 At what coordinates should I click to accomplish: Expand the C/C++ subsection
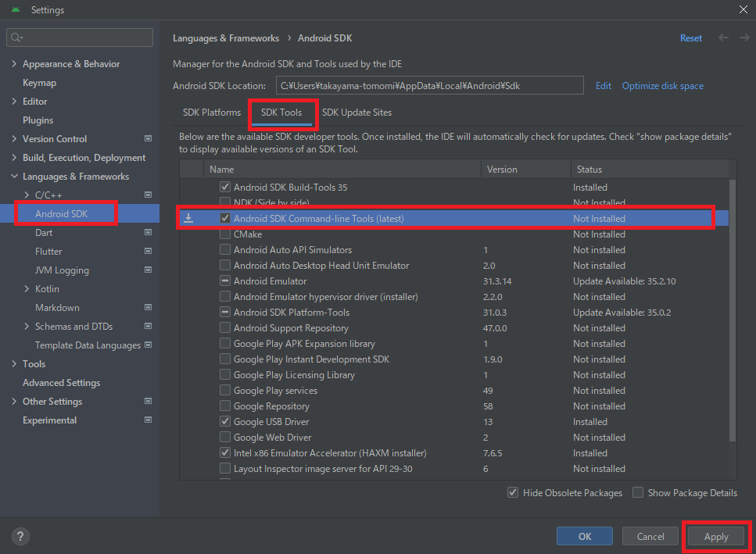click(27, 195)
